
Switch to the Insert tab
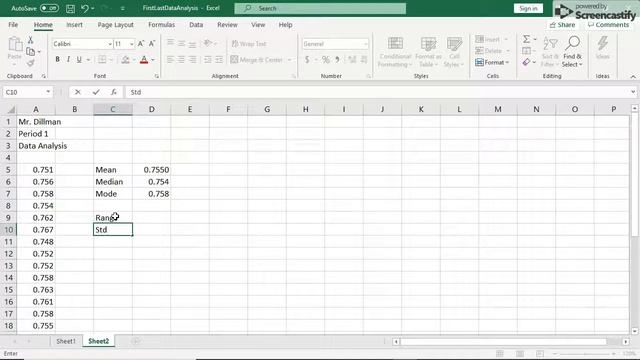[74, 25]
